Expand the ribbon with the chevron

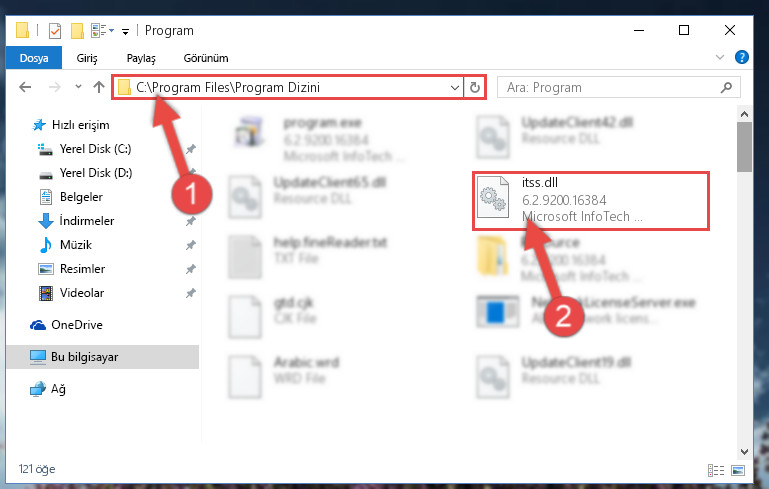click(x=719, y=57)
